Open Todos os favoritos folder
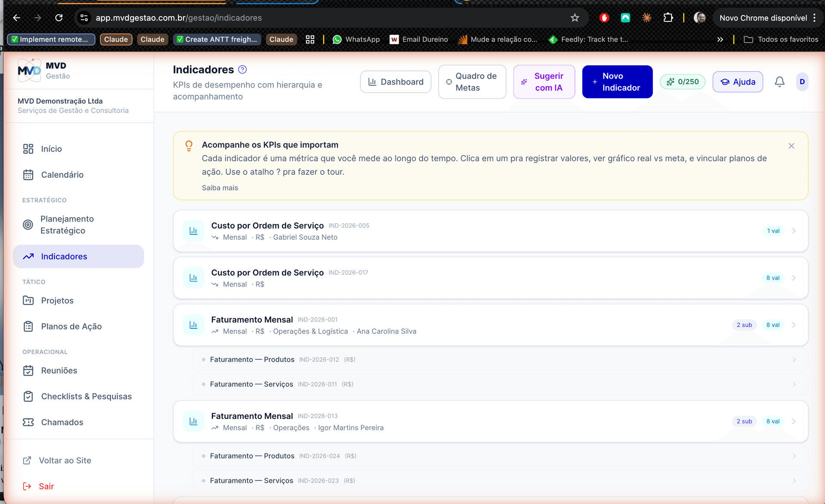The image size is (825, 504). [781, 39]
